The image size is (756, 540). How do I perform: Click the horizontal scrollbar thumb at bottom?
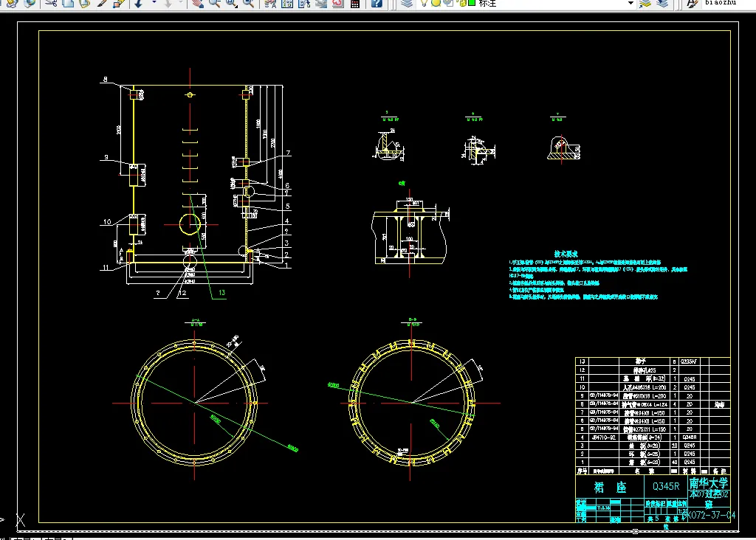636,531
